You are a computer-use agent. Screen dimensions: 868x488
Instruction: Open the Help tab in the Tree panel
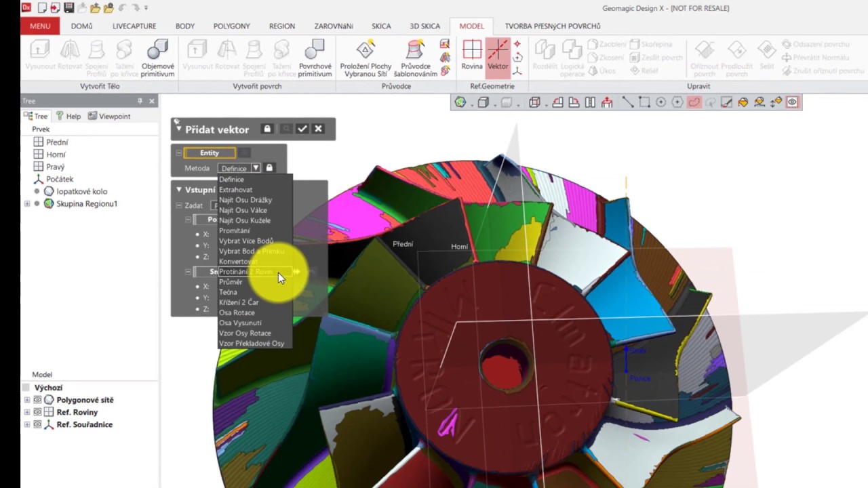tap(73, 116)
